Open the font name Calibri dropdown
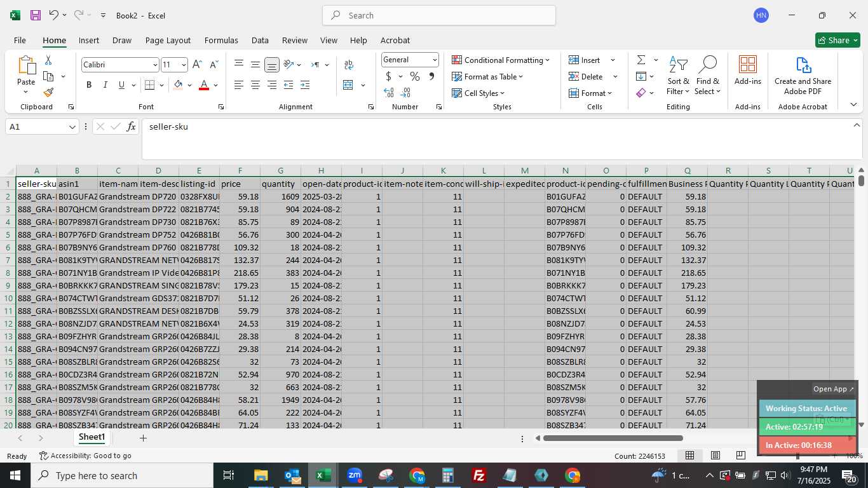 (154, 65)
